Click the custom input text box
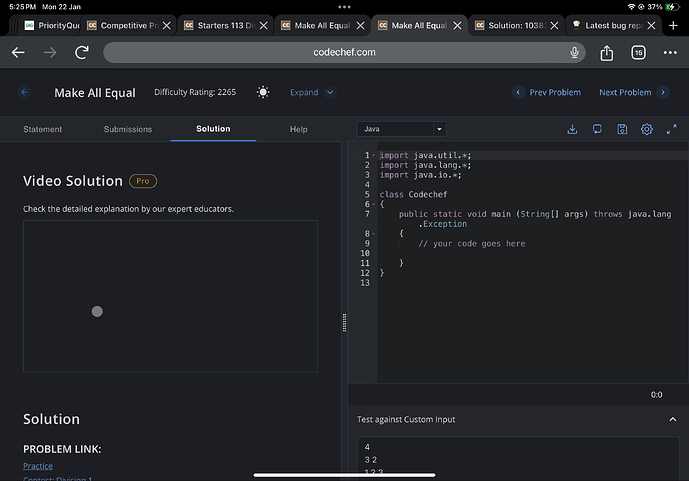 pyautogui.click(x=518, y=459)
